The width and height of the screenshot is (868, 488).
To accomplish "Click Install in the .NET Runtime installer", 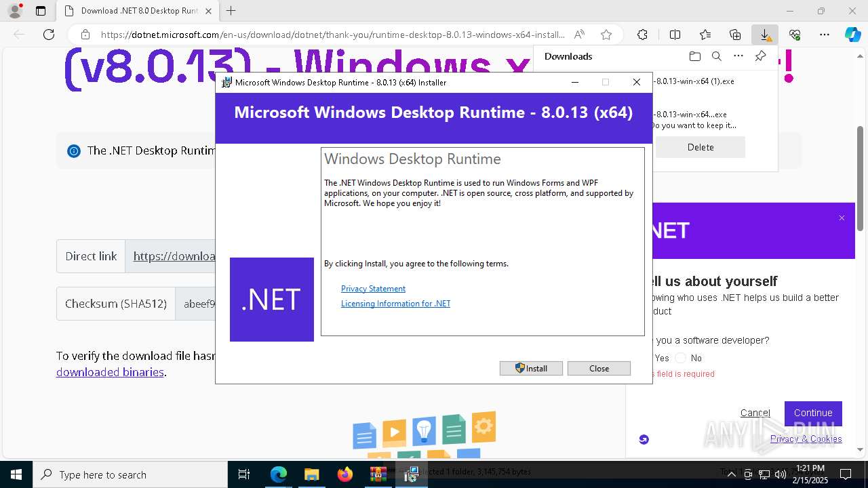I will pyautogui.click(x=531, y=368).
